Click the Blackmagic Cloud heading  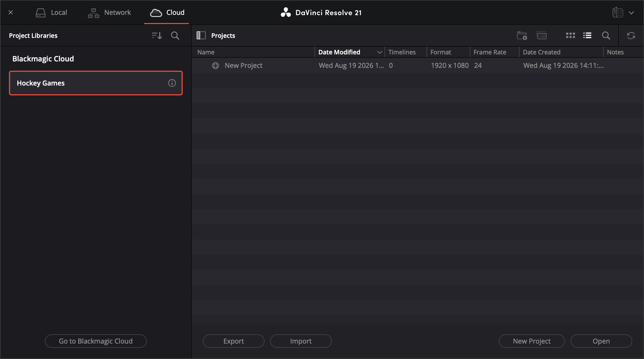point(43,59)
